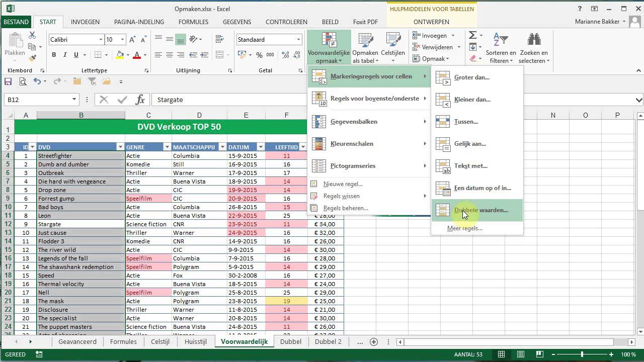644x362 pixels.
Task: Open the LEEFTIJD filter dropdown
Action: click(x=302, y=147)
